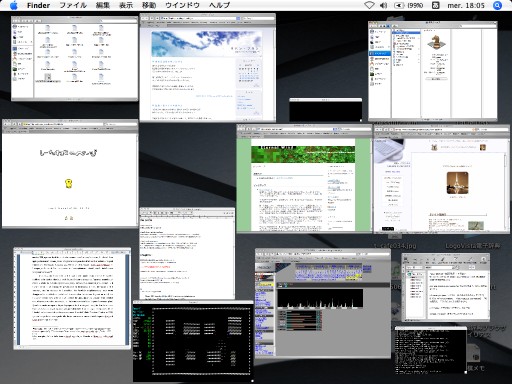
Task: Click the calendar widget in the sky blog sidebar
Action: coord(249,73)
